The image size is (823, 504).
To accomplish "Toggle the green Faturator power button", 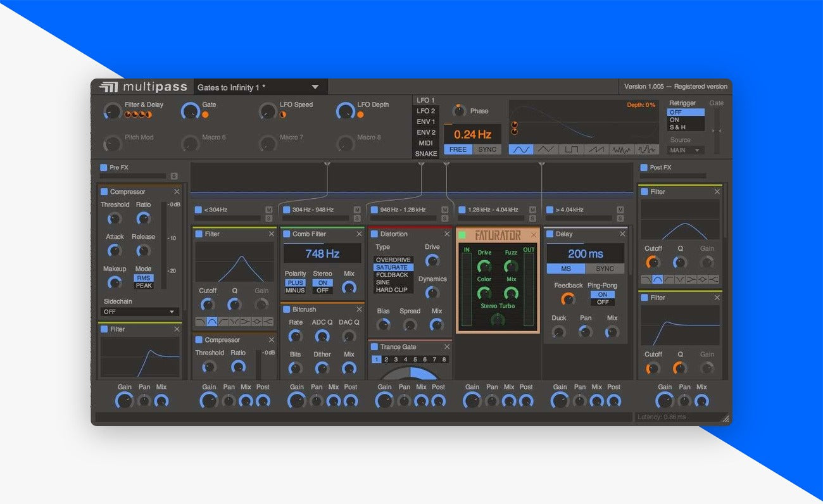I will [x=462, y=236].
